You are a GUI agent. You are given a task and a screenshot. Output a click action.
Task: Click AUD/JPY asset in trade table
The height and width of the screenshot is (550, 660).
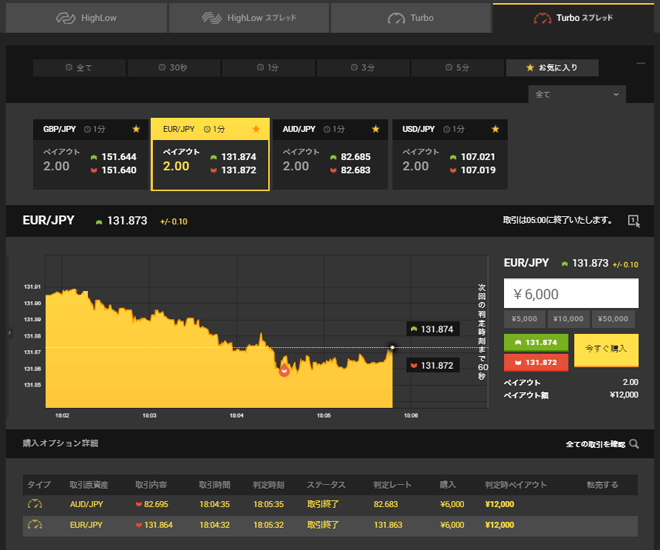click(x=86, y=504)
